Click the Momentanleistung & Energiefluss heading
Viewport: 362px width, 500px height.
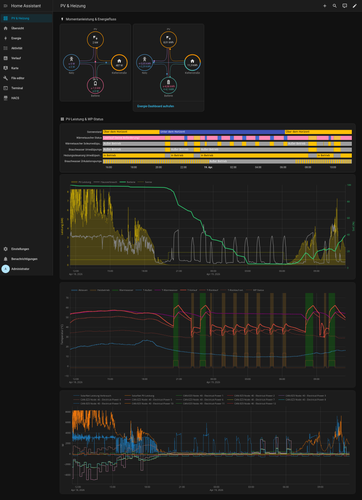91,19
